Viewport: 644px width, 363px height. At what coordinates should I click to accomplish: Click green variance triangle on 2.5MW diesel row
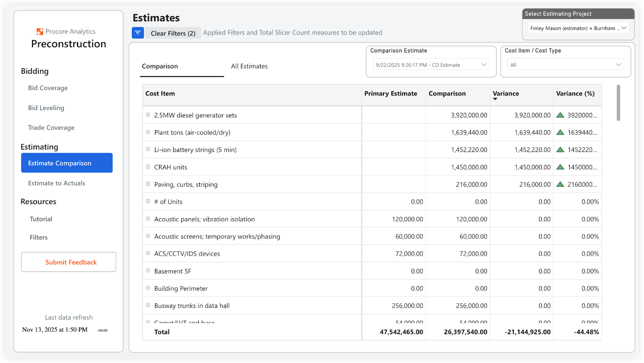click(561, 115)
